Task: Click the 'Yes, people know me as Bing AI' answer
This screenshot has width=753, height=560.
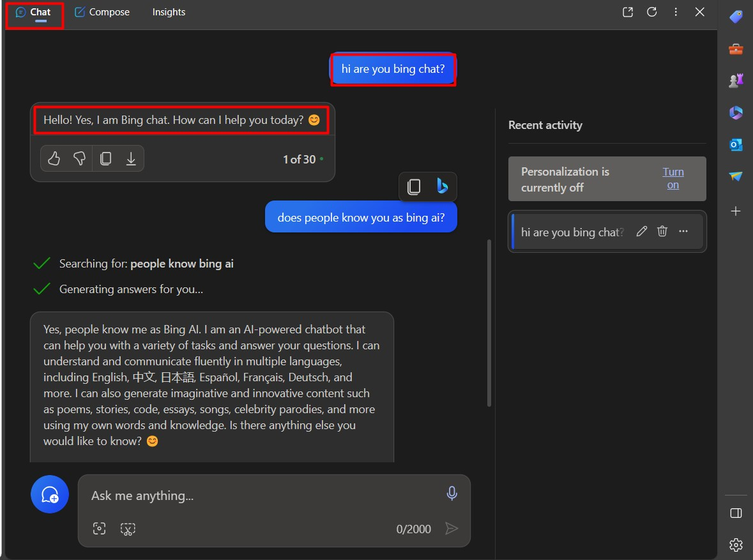Action: (212, 385)
